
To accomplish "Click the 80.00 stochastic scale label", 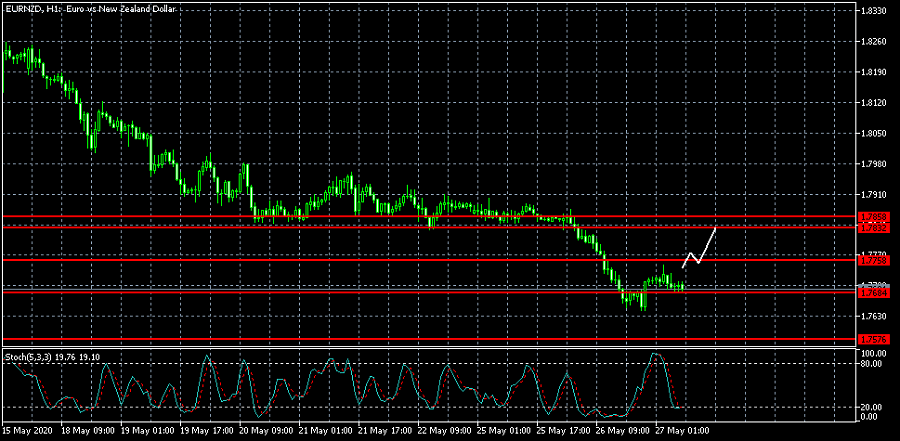I will pyautogui.click(x=872, y=363).
